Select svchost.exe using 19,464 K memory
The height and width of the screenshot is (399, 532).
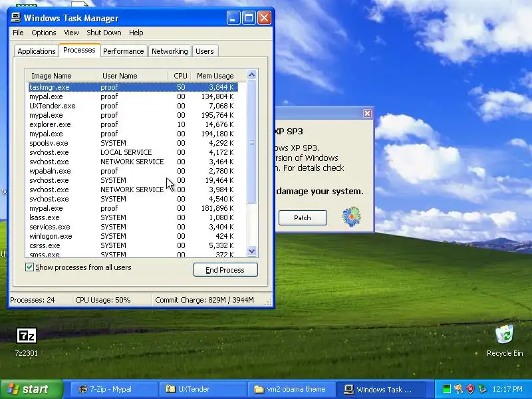tap(133, 180)
